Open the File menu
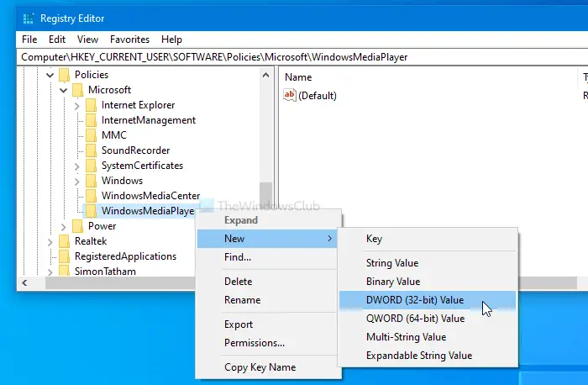The width and height of the screenshot is (588, 385). tap(29, 40)
